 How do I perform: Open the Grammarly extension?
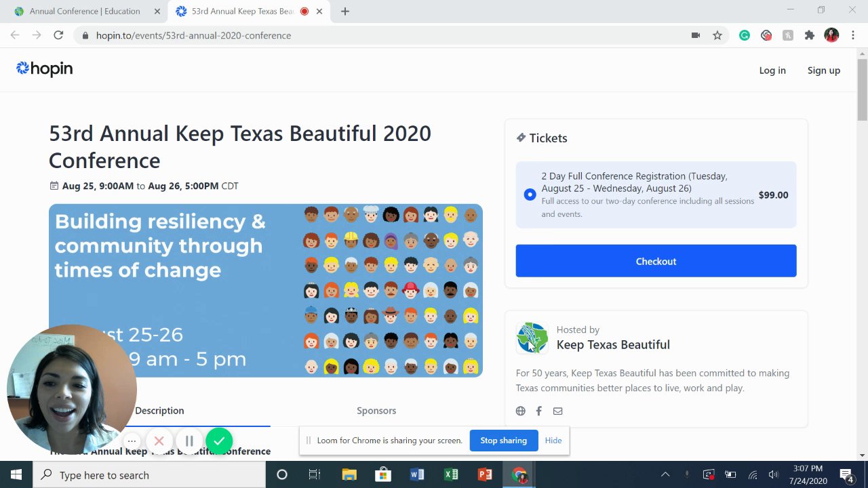(x=745, y=35)
